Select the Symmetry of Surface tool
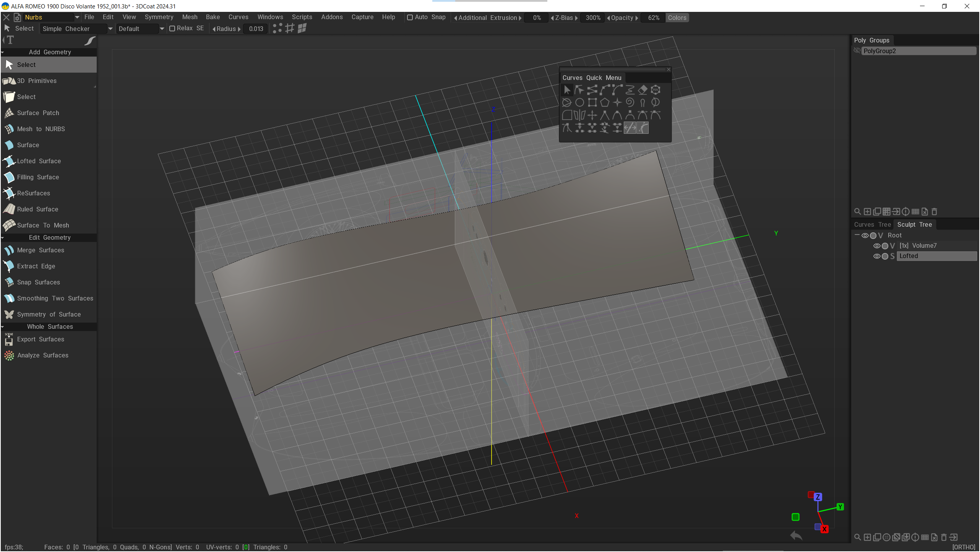The height and width of the screenshot is (552, 980). [x=49, y=314]
